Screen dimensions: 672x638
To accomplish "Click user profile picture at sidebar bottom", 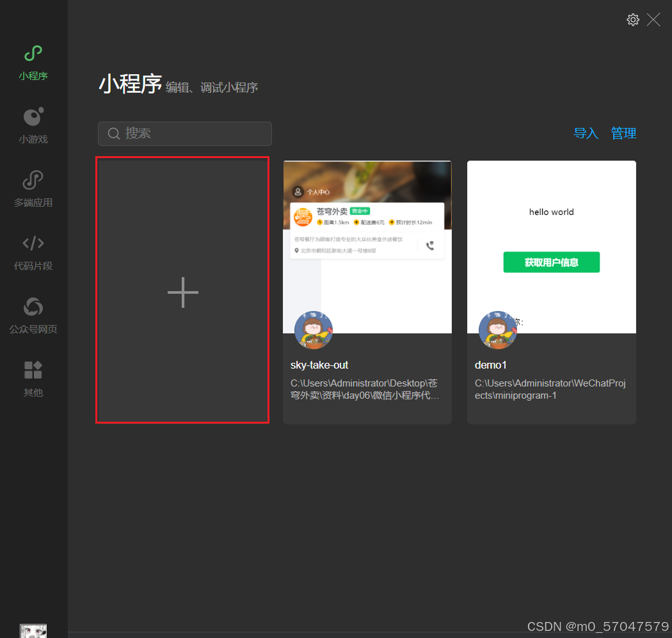I will tap(33, 631).
